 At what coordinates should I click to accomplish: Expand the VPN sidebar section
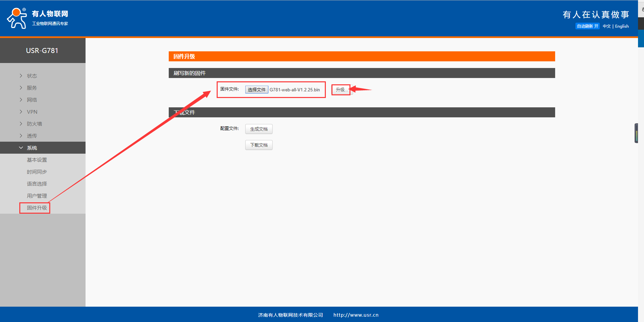(32, 112)
